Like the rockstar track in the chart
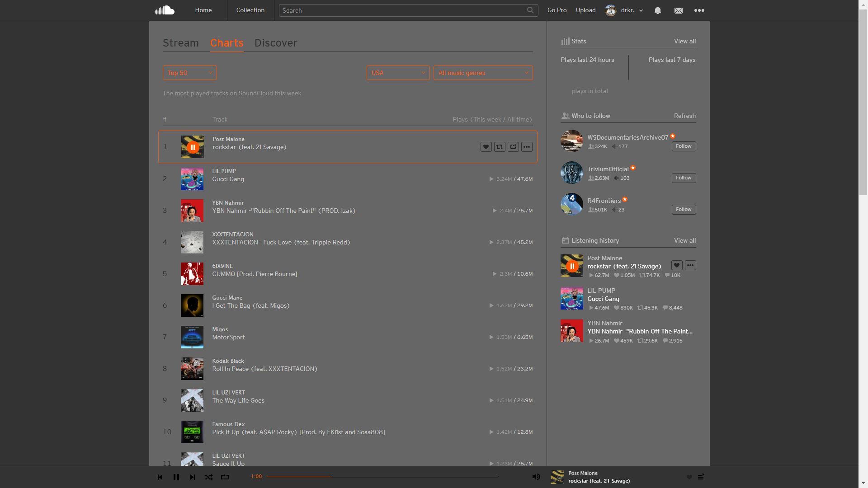Image resolution: width=868 pixels, height=488 pixels. point(486,147)
